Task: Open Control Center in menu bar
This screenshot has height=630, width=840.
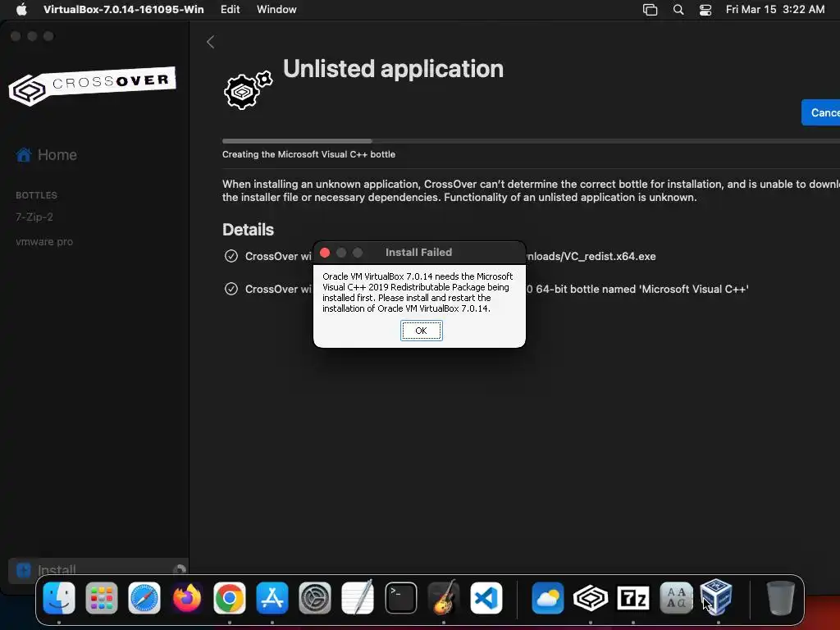Action: tap(705, 10)
